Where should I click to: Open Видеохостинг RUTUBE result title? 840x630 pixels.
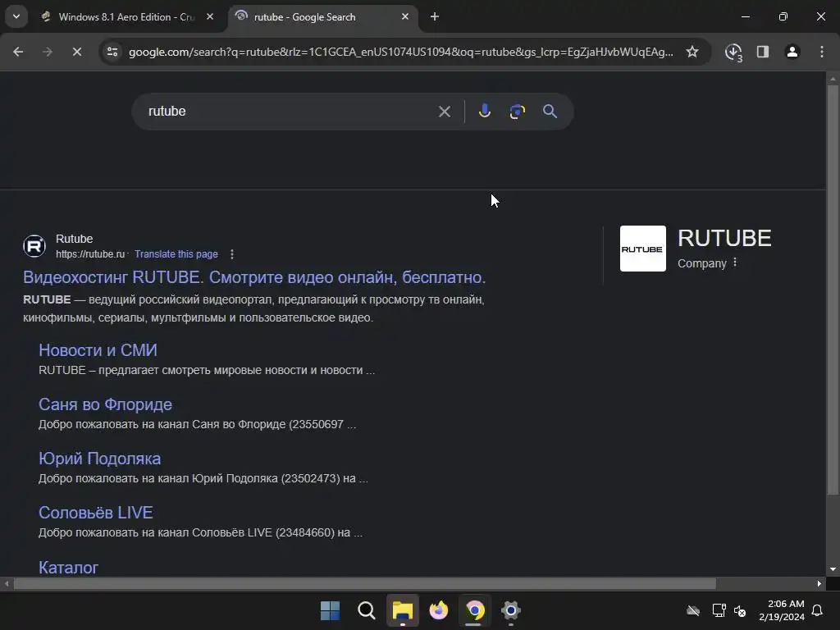coord(254,277)
